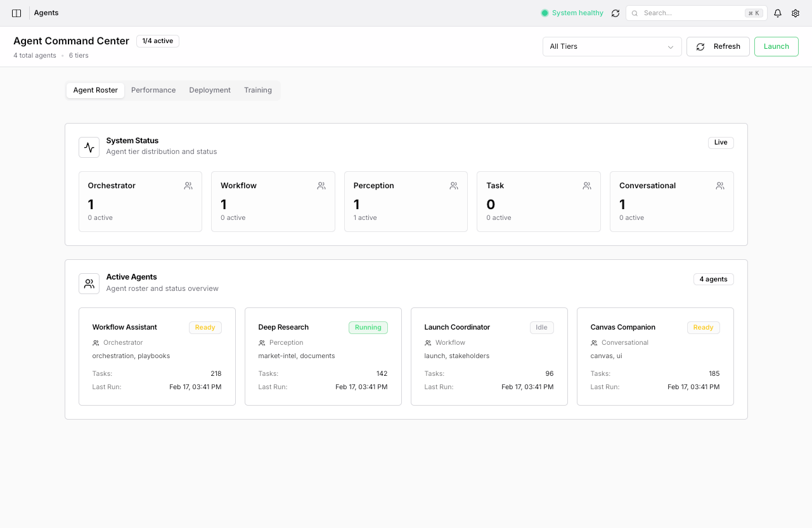Open the notifications bell
The height and width of the screenshot is (528, 812).
(778, 13)
